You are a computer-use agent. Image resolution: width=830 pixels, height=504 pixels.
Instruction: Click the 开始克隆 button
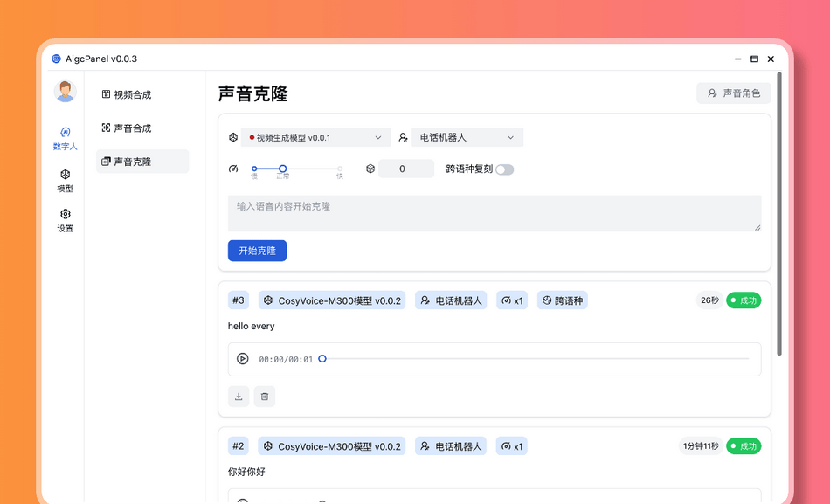[x=257, y=251]
